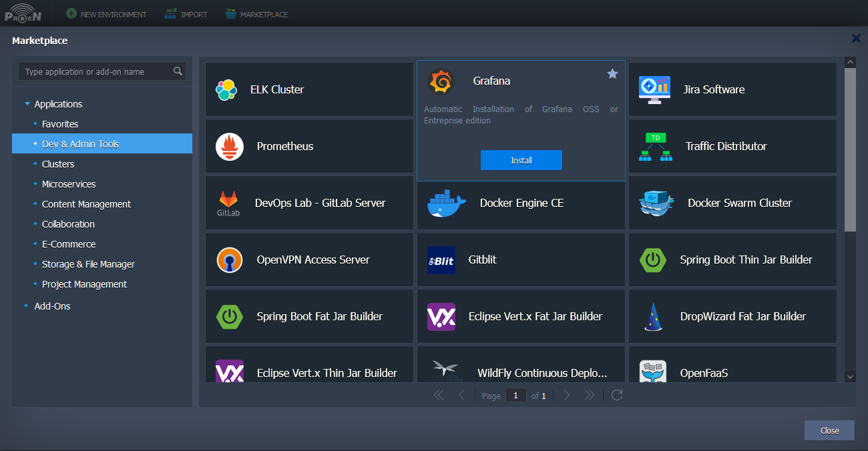Refresh the marketplace list
The height and width of the screenshot is (451, 868).
click(617, 395)
